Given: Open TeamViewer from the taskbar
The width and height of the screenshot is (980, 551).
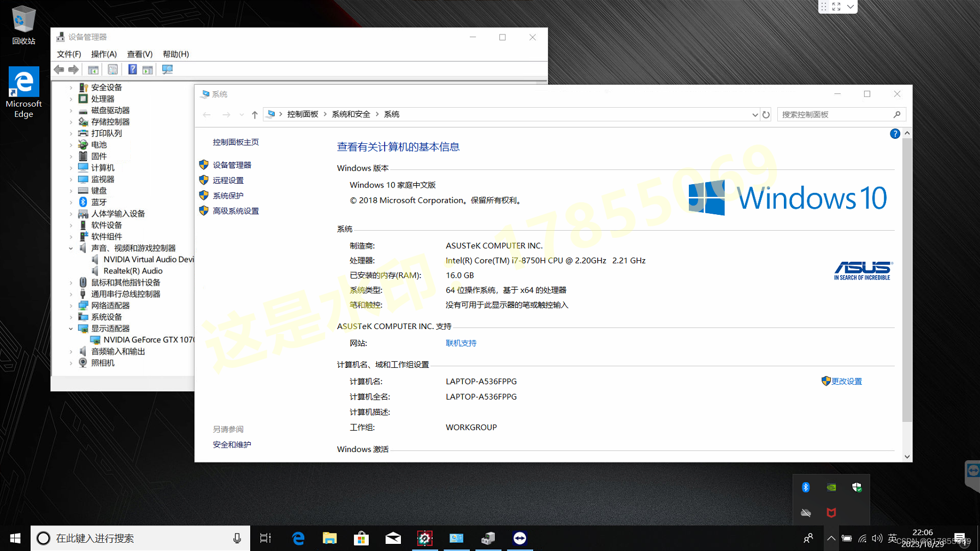Looking at the screenshot, I should [520, 538].
